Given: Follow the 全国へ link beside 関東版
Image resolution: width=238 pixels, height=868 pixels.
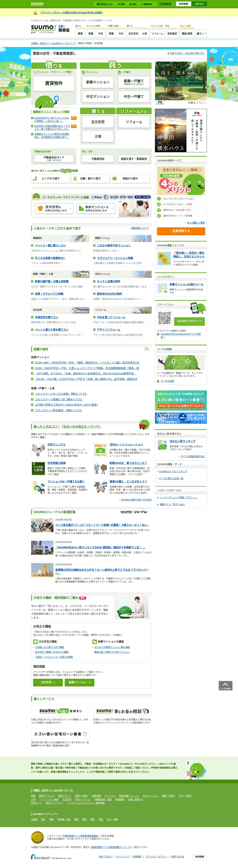Looking at the screenshot, I should pos(61,26).
